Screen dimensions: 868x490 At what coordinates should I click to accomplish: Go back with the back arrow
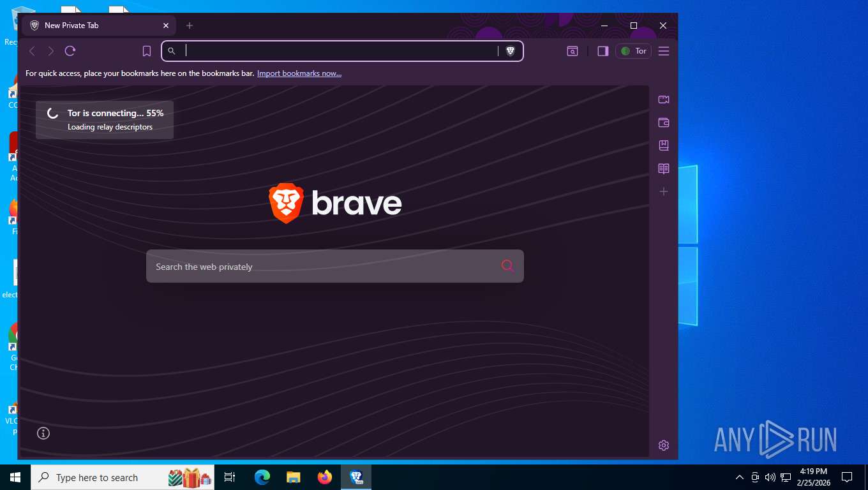tap(32, 51)
